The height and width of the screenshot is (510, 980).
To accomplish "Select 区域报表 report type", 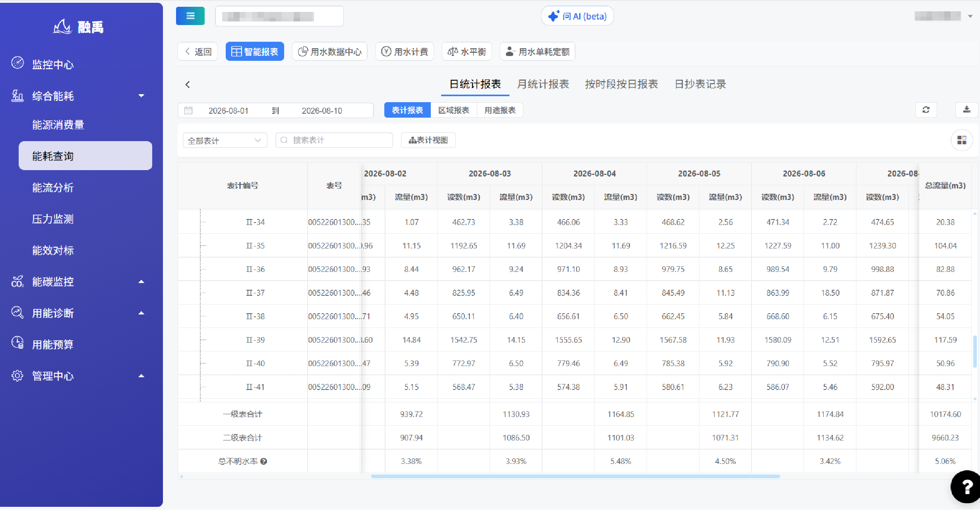I will 453,110.
